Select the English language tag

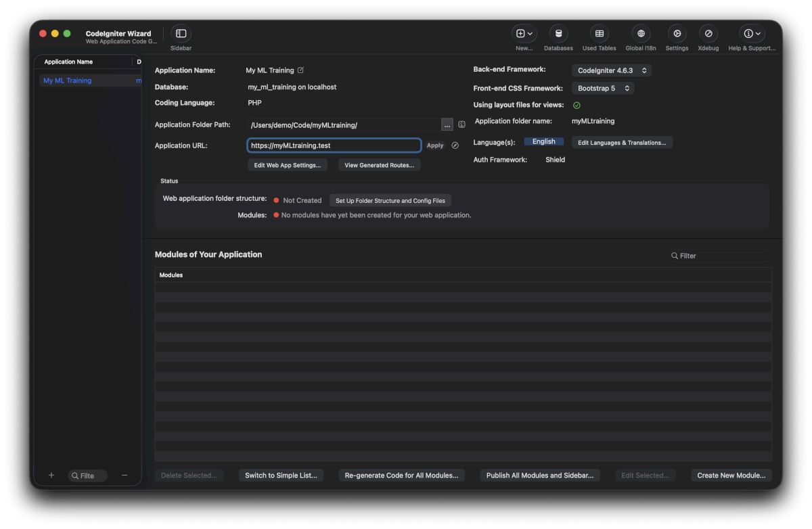point(544,142)
